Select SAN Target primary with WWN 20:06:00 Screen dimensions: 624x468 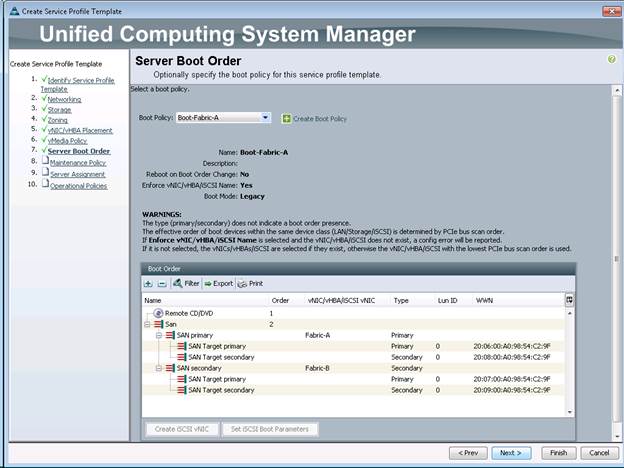pos(353,346)
